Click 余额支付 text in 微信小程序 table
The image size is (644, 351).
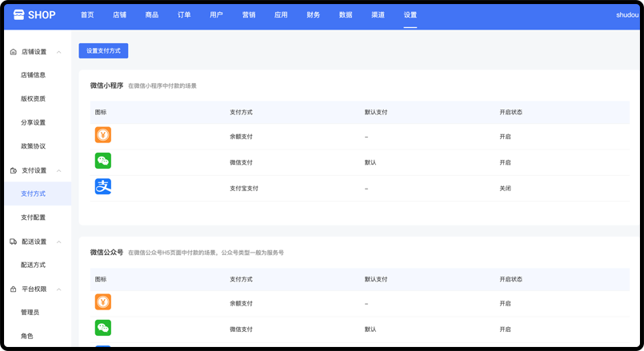pos(241,137)
